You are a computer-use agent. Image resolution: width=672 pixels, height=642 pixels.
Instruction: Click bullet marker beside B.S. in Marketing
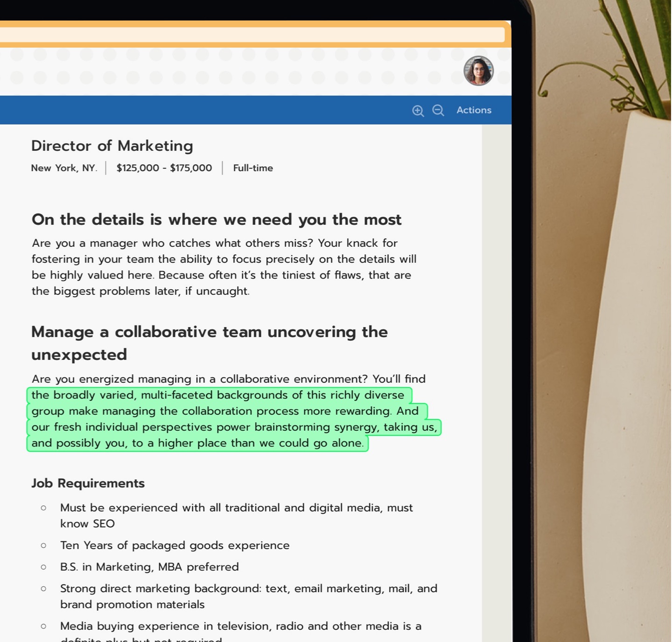(44, 567)
